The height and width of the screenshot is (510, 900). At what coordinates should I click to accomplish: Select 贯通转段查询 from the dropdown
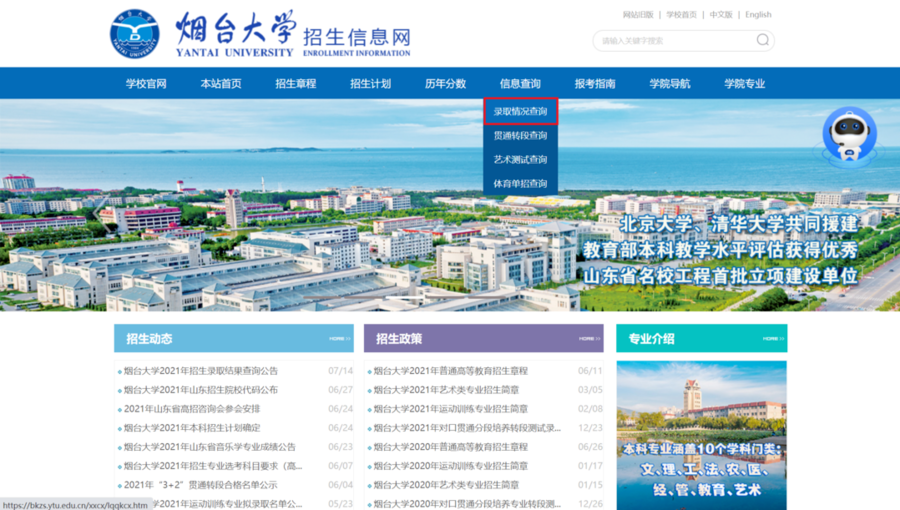pyautogui.click(x=520, y=135)
